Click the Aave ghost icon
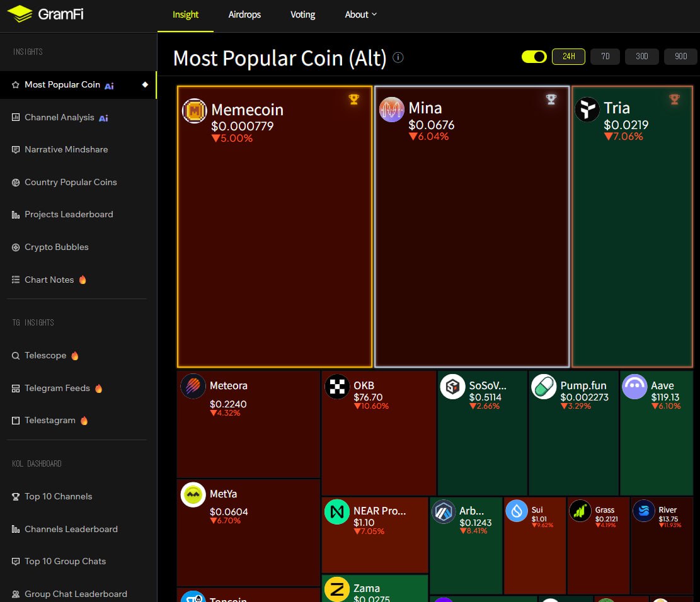The image size is (700, 602). click(x=634, y=387)
